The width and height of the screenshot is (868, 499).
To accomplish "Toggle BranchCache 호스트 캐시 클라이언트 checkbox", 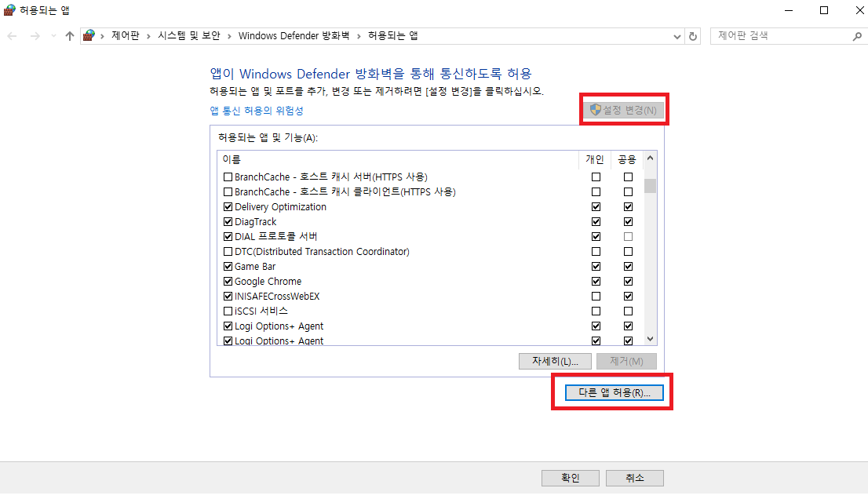I will click(228, 192).
